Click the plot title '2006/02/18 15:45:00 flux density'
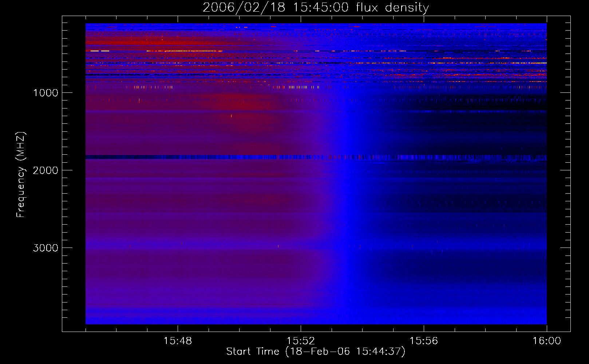Screen dimensions: 589x364 [316, 8]
